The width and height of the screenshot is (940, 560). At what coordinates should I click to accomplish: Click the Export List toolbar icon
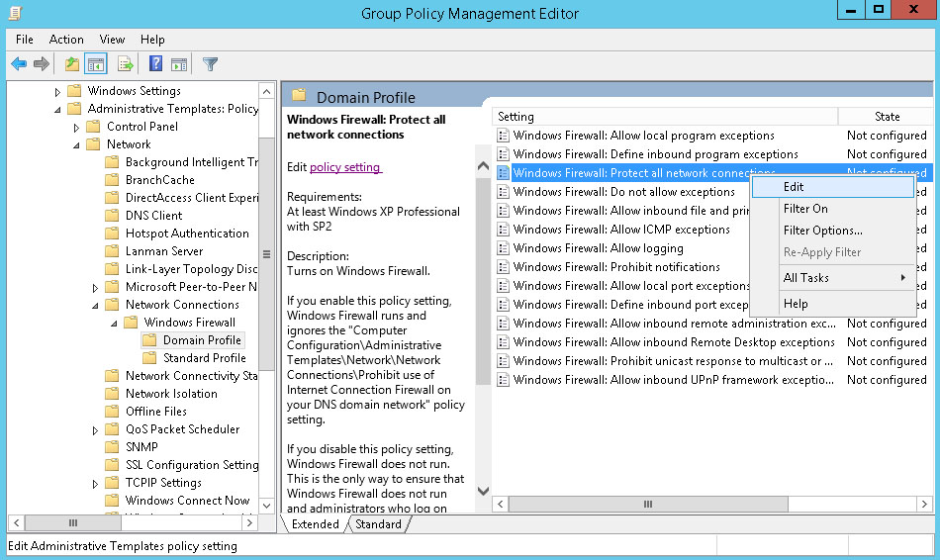126,64
